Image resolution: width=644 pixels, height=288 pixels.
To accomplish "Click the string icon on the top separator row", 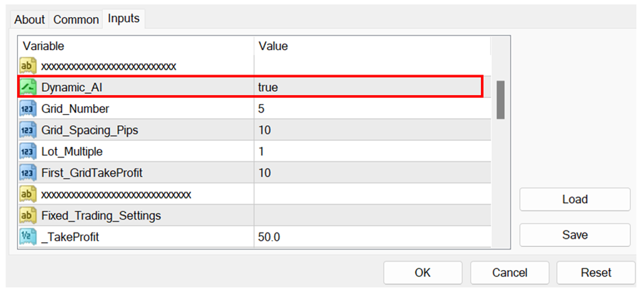I will point(28,66).
